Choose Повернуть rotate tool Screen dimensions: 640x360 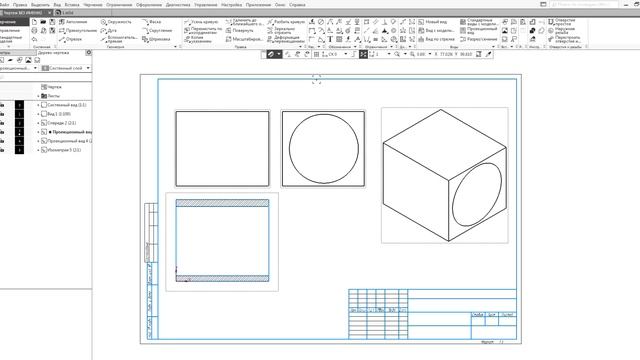point(240,31)
